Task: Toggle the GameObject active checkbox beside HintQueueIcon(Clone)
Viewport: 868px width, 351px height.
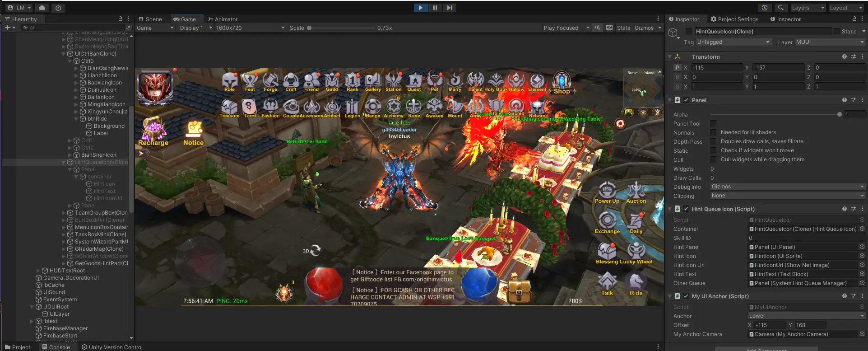Action: click(689, 32)
